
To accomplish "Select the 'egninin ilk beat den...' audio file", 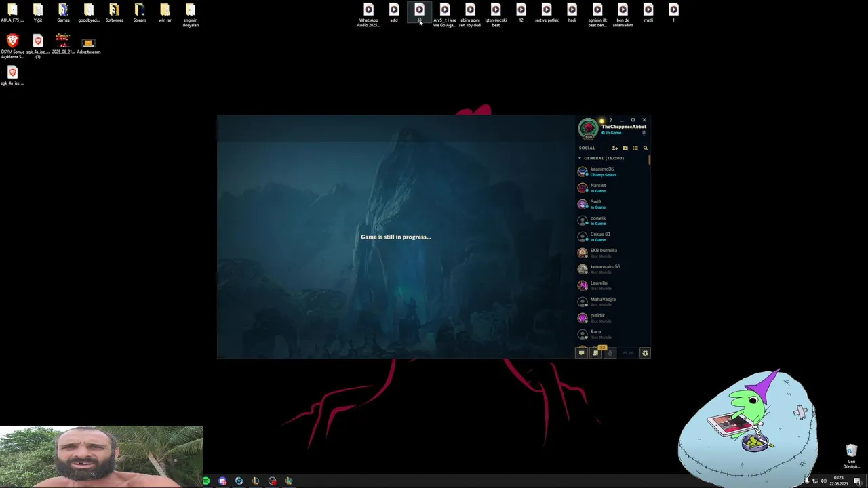I will [x=597, y=15].
